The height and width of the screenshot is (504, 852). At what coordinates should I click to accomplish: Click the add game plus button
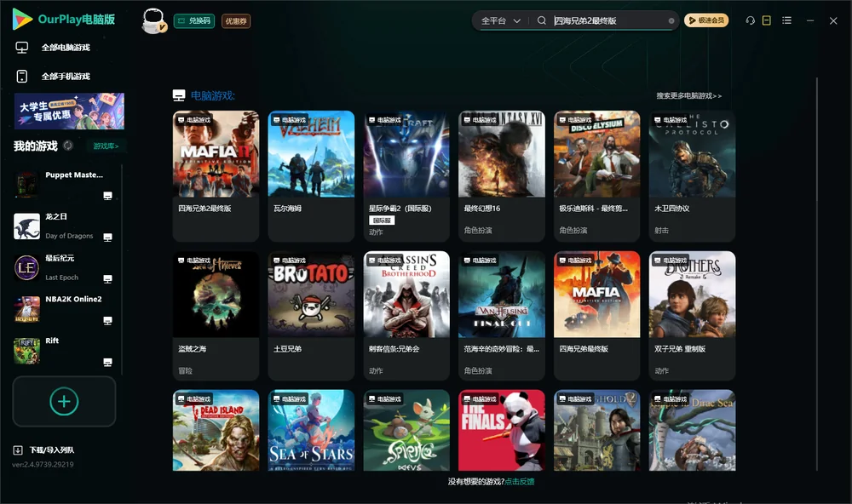[64, 401]
